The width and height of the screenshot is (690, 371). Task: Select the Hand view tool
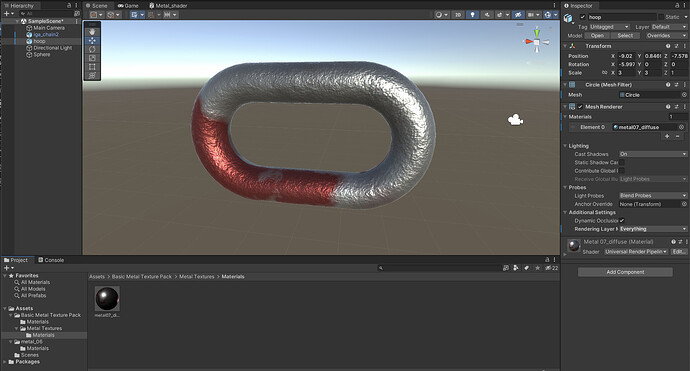92,32
